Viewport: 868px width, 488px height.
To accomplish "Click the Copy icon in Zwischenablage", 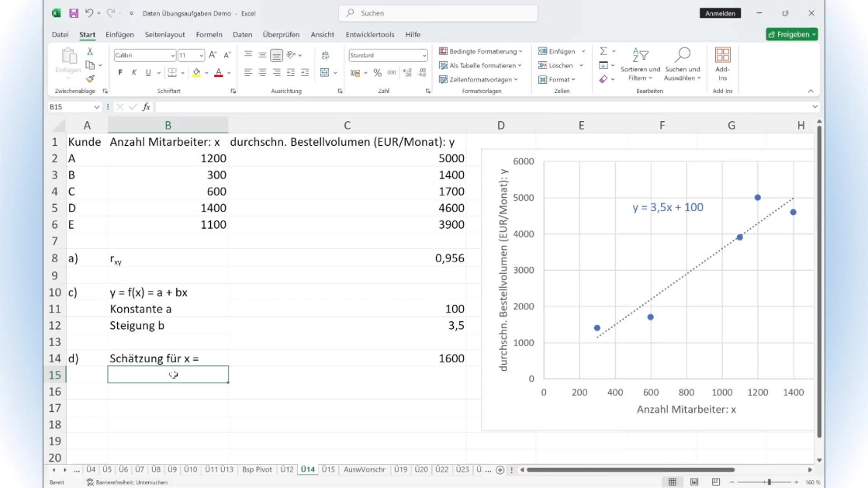I will click(x=90, y=65).
